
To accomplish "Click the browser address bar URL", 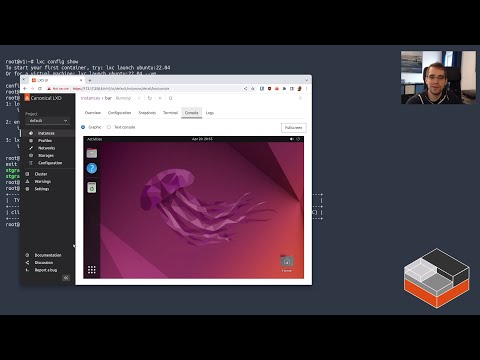I will point(121,89).
